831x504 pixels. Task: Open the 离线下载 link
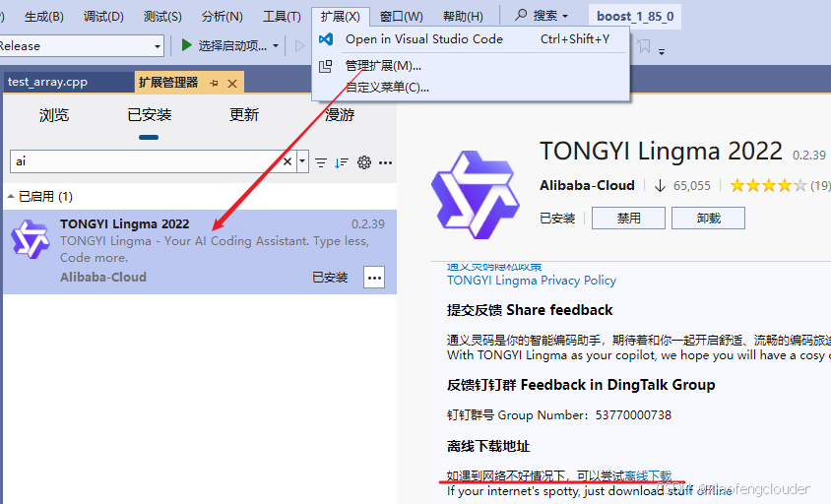[x=648, y=475]
